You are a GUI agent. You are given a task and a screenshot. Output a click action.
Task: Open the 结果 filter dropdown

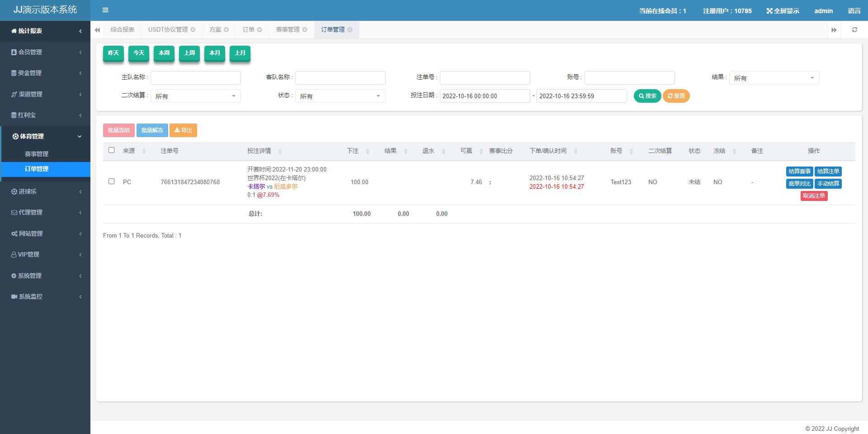pos(774,77)
